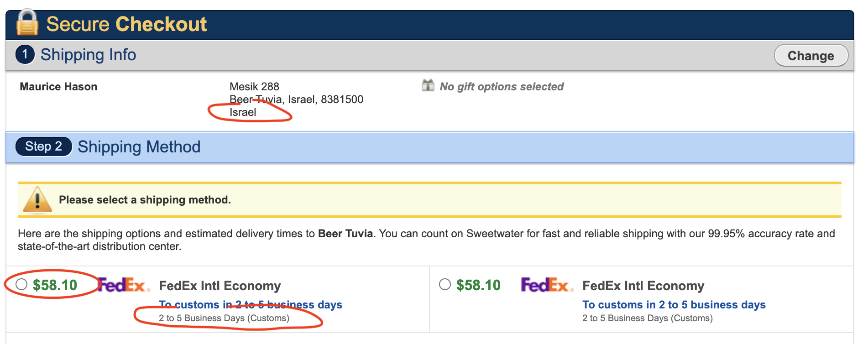Click the left FedEx Intl Economy title
The width and height of the screenshot is (868, 344).
(x=220, y=286)
